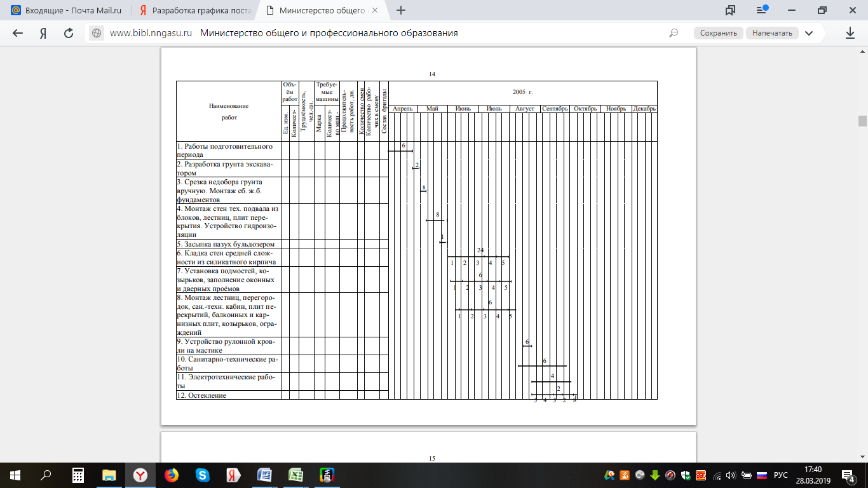Click the site info globe icon
Viewport: 868px width, 488px height.
97,34
